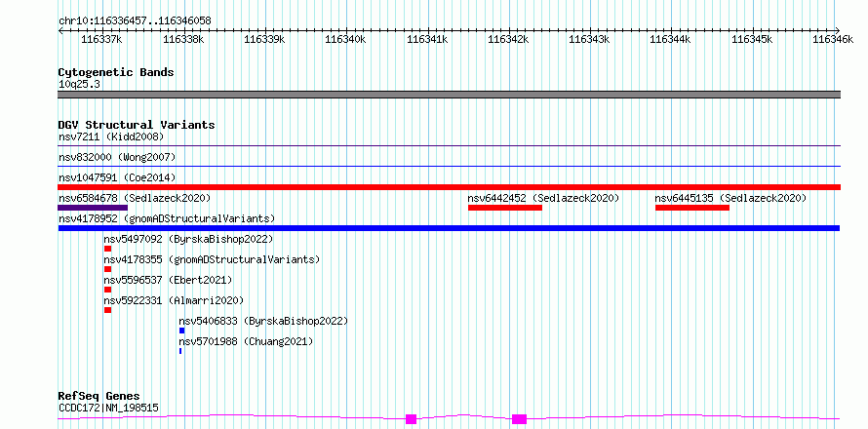Click the gray 10q25.3 cytogenetic band bar

[449, 95]
